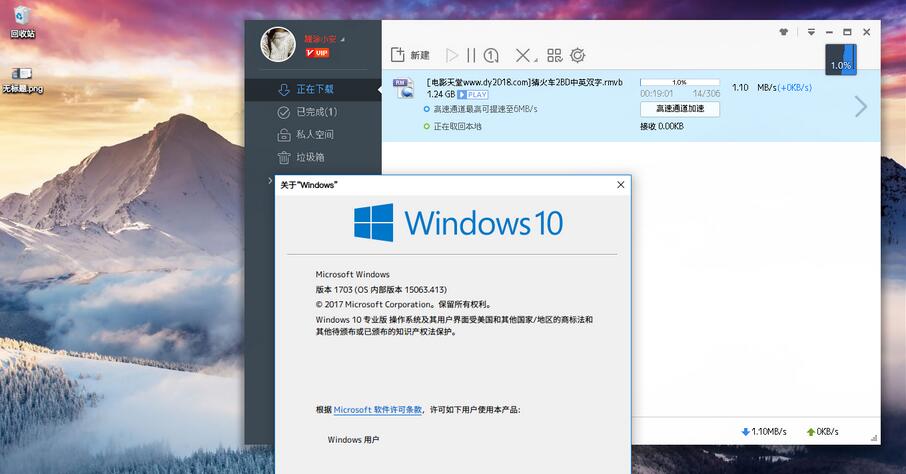Viewport: 906px width, 474px height.
Task: Click the resize grip in bottom-right corner
Action: [x=874, y=439]
